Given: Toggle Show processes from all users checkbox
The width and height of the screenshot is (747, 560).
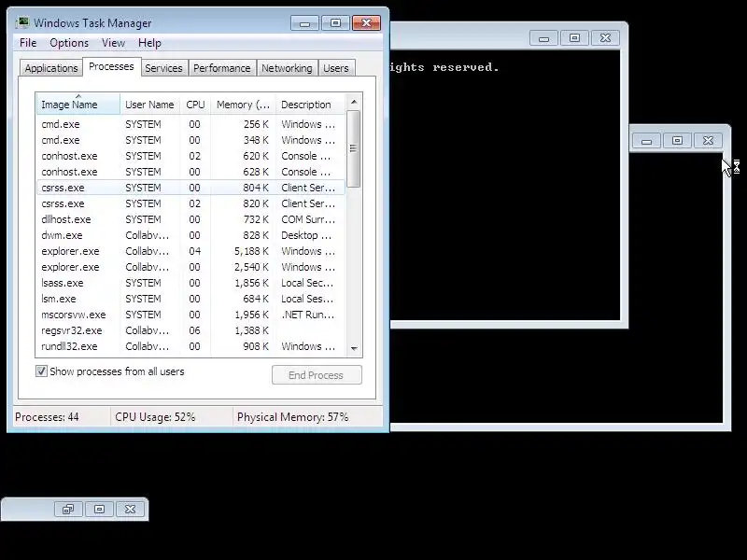Looking at the screenshot, I should tap(41, 371).
